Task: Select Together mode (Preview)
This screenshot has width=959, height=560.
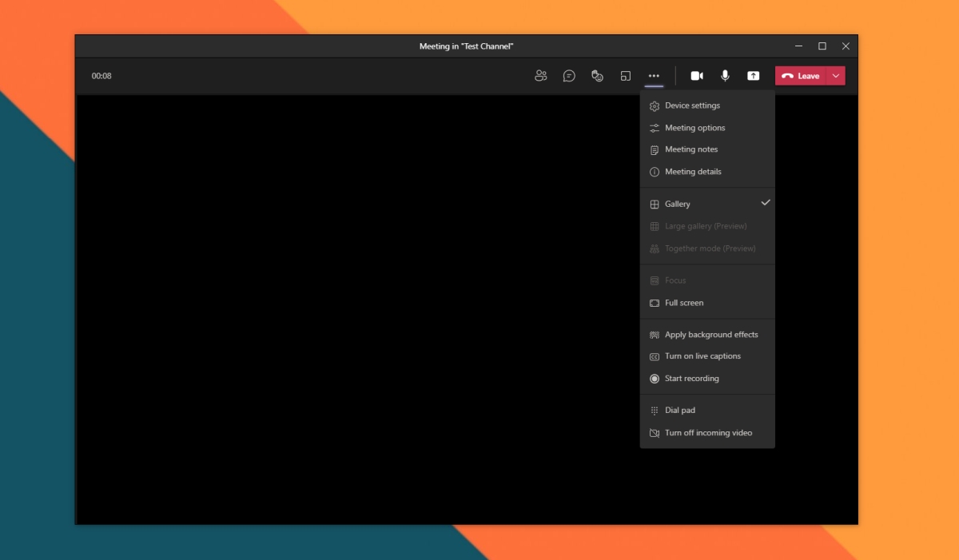Action: click(707, 248)
